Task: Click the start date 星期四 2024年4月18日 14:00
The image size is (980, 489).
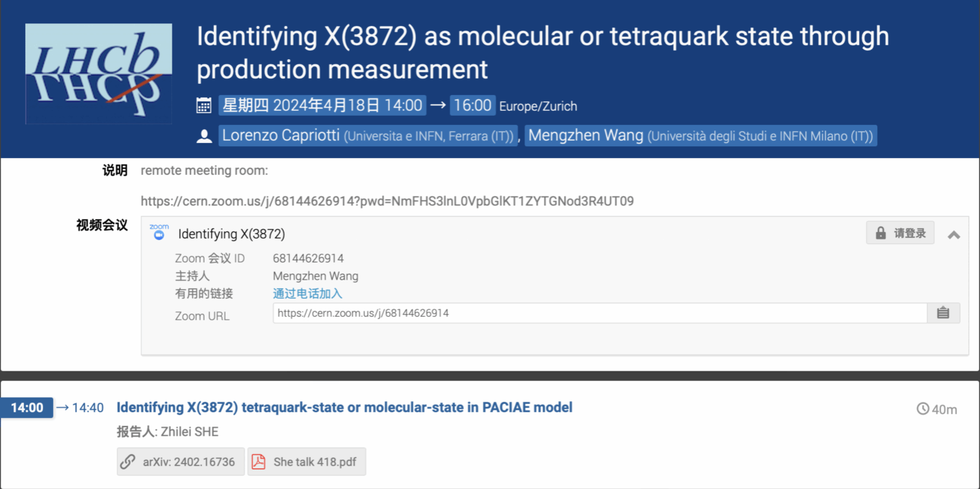Action: coord(322,105)
